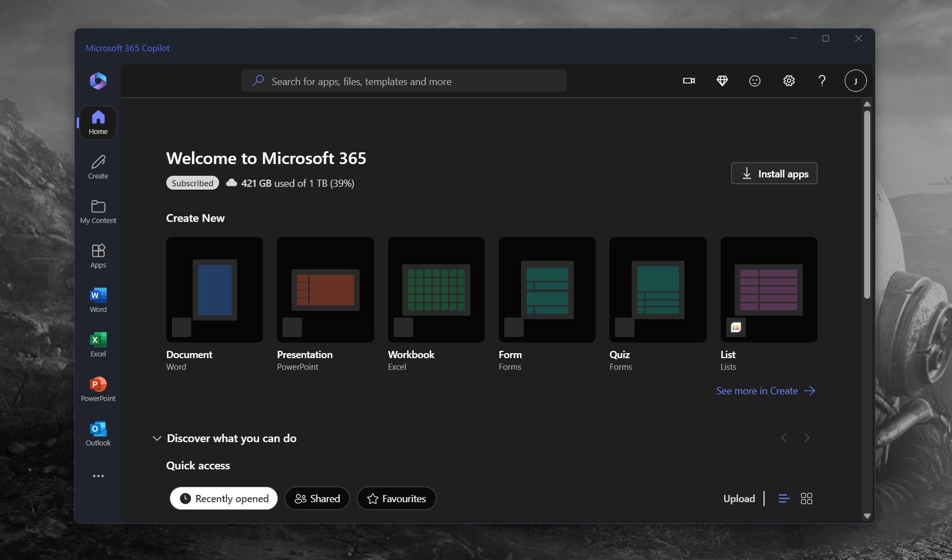Launch Excel from the sidebar
This screenshot has height=560, width=952.
[98, 345]
